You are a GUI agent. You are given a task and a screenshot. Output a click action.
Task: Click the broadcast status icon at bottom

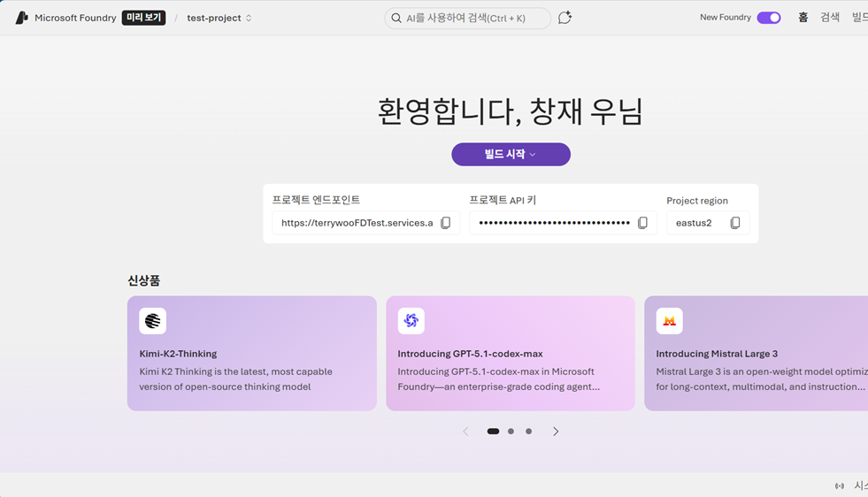(x=840, y=486)
